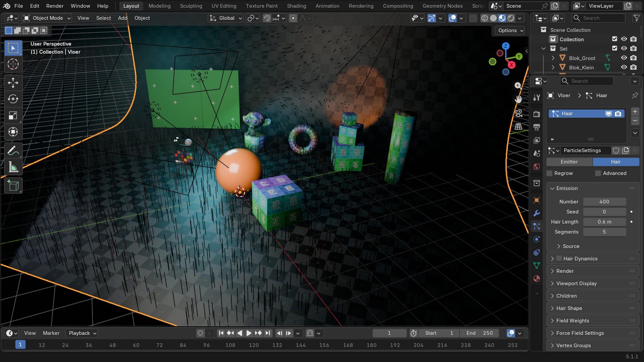Hide Blok_Groot in viewport via eye icon

(624, 58)
